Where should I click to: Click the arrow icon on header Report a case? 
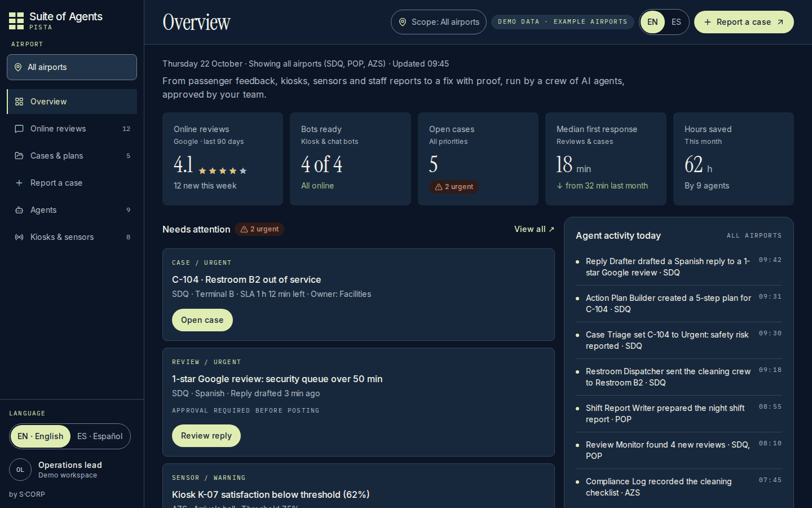780,22
